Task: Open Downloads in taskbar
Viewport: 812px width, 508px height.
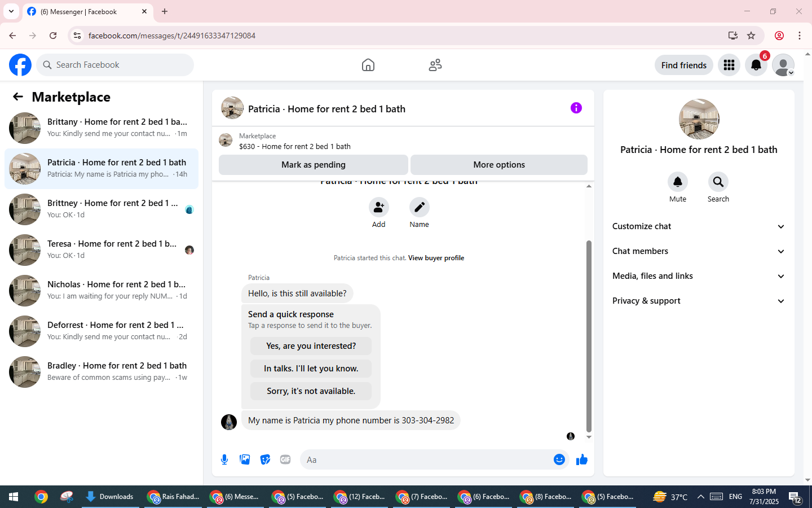Action: pyautogui.click(x=110, y=497)
